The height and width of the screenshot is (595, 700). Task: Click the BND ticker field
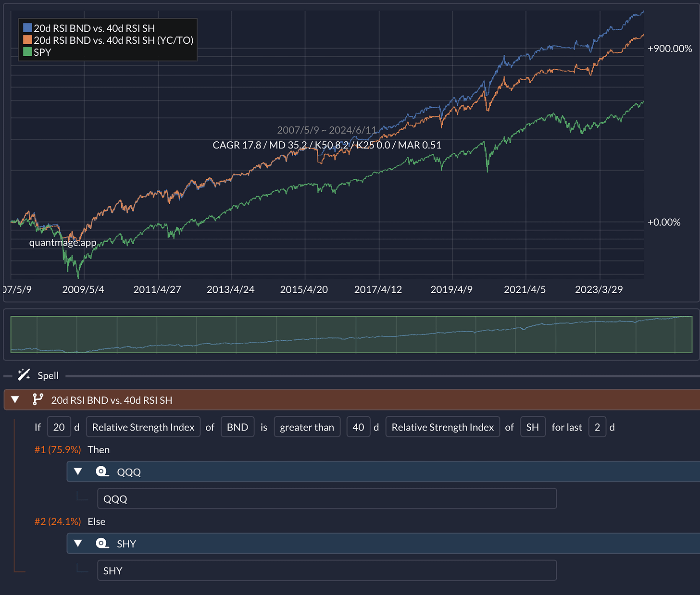tap(237, 427)
